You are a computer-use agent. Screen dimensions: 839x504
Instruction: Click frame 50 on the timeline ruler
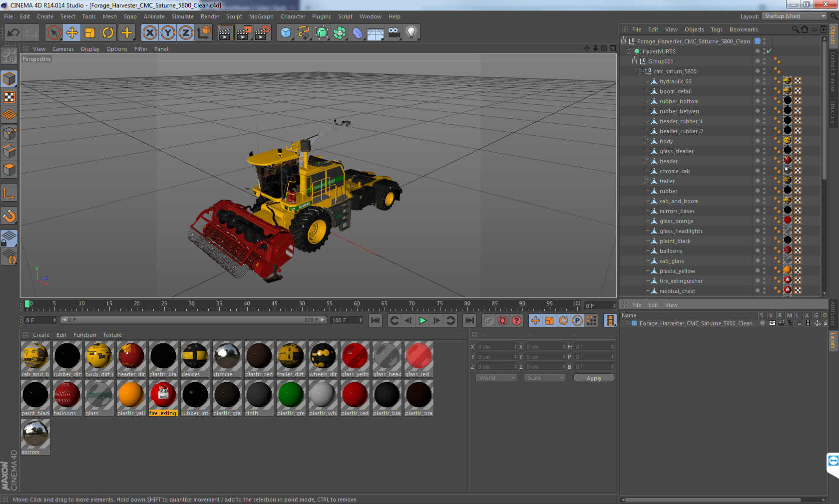(x=302, y=303)
